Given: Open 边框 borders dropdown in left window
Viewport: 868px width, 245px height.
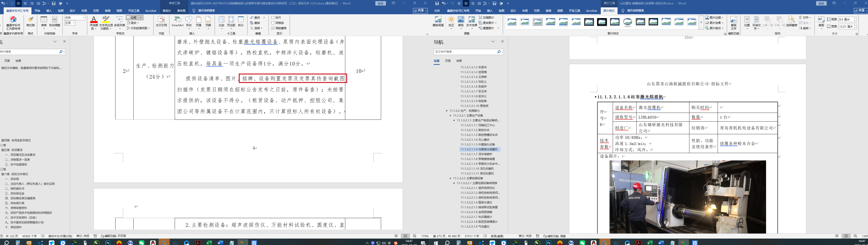Looking at the screenshot, I should click(x=141, y=17).
